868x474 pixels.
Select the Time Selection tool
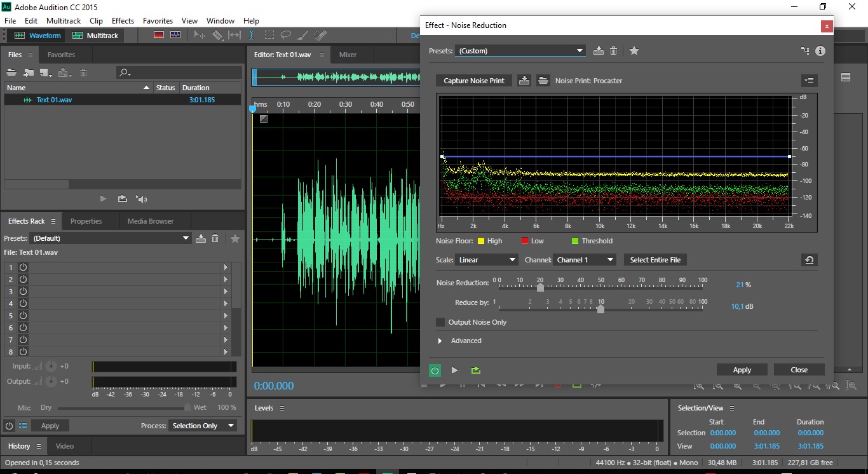click(x=252, y=36)
